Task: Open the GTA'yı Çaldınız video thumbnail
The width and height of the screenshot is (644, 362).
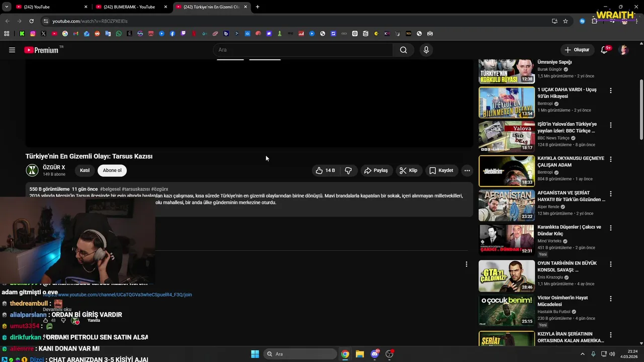Action: (507, 276)
